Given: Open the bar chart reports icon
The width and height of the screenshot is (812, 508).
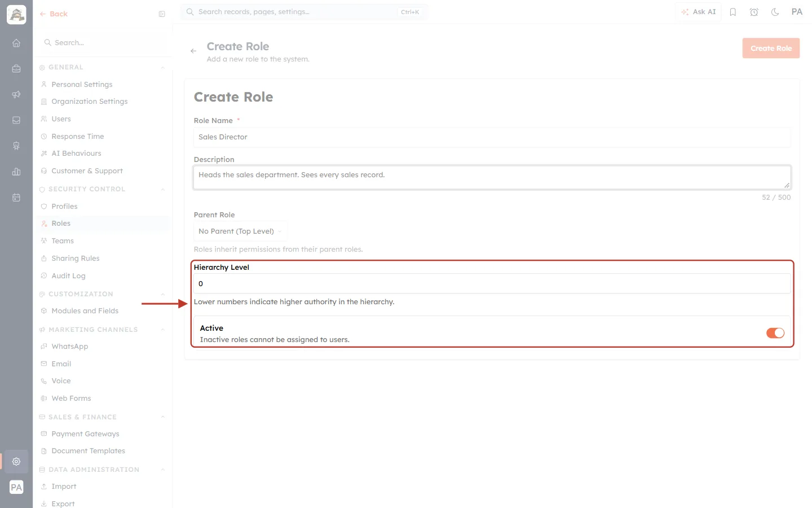Looking at the screenshot, I should pos(16,172).
